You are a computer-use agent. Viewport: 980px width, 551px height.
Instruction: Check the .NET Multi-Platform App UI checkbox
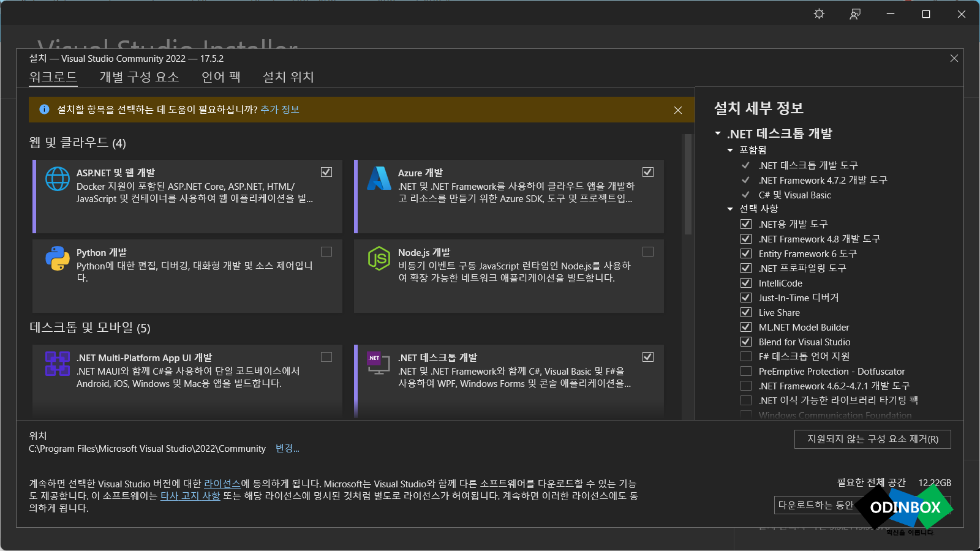click(326, 357)
